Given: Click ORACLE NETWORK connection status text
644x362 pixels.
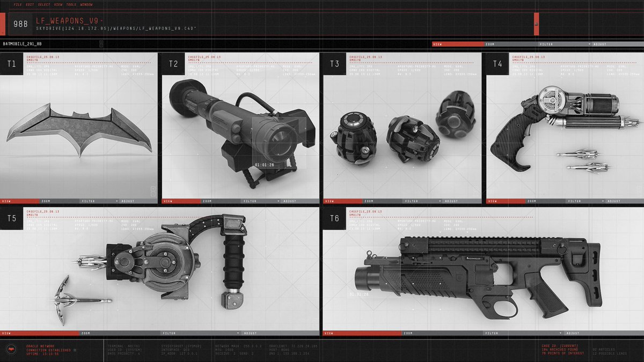Looking at the screenshot, I should [51, 350].
